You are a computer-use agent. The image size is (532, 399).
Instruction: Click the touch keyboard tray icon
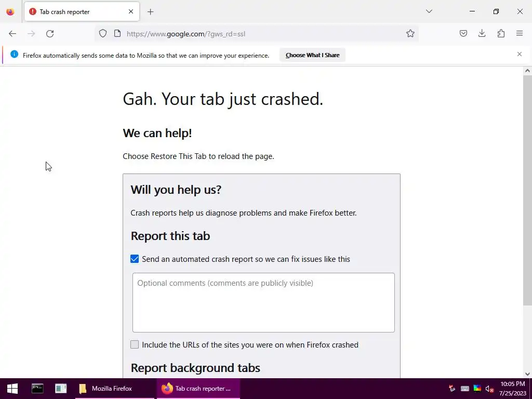(x=465, y=389)
